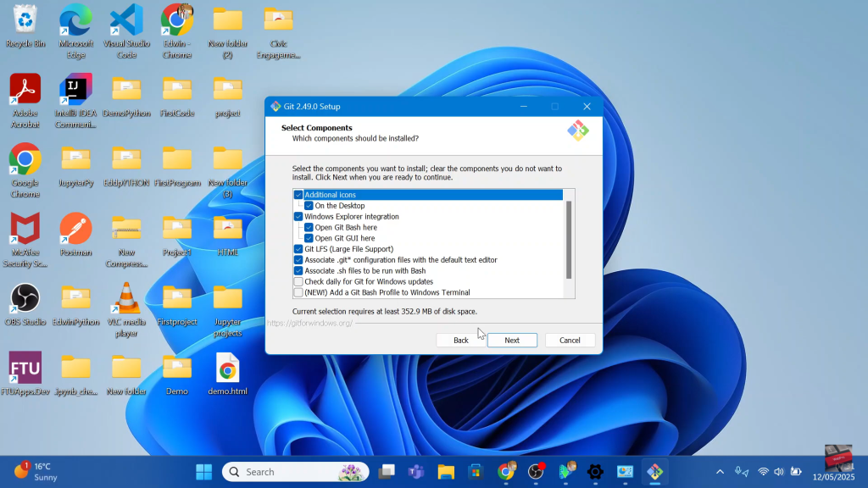
Task: Select the Postman desktop shortcut
Action: [75, 230]
